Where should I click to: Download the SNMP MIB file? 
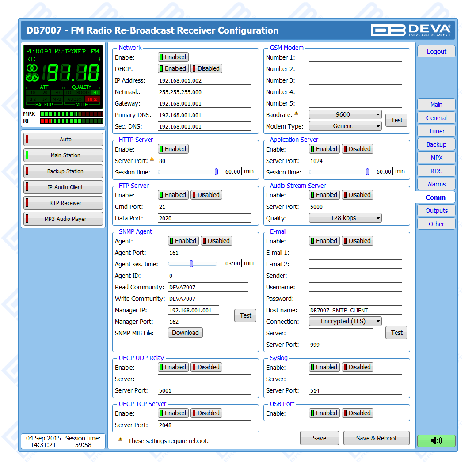pos(185,333)
